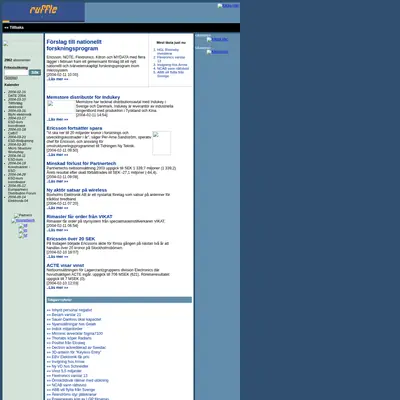Click Läs mer under Memstore article
400x400 pixels.
point(57,119)
